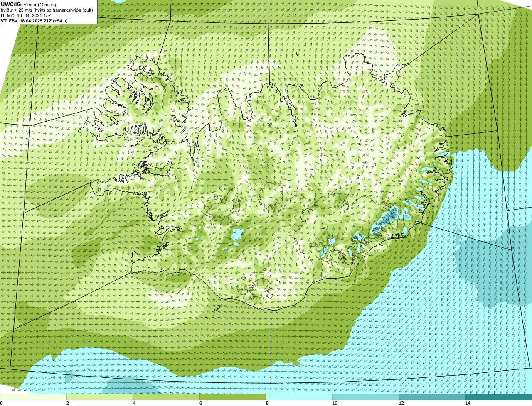Click the legend color segment between 12 and 14
This screenshot has width=532, height=406.
432,397
